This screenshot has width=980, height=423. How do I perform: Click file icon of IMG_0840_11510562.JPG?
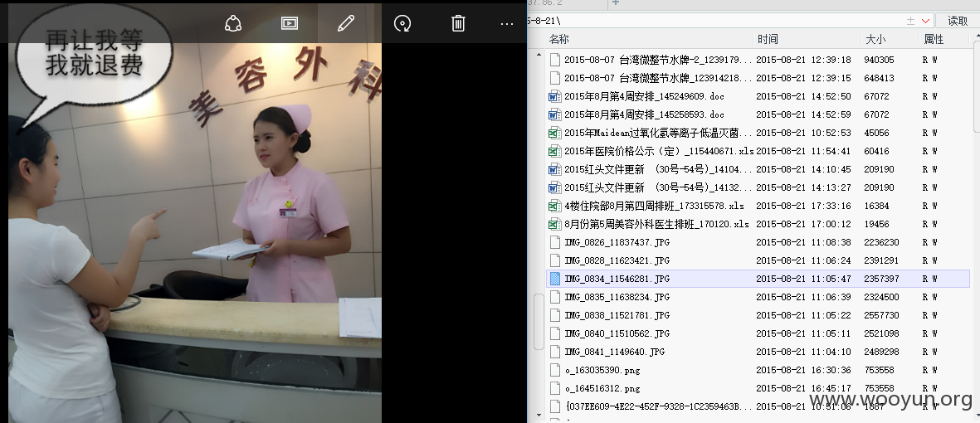554,333
